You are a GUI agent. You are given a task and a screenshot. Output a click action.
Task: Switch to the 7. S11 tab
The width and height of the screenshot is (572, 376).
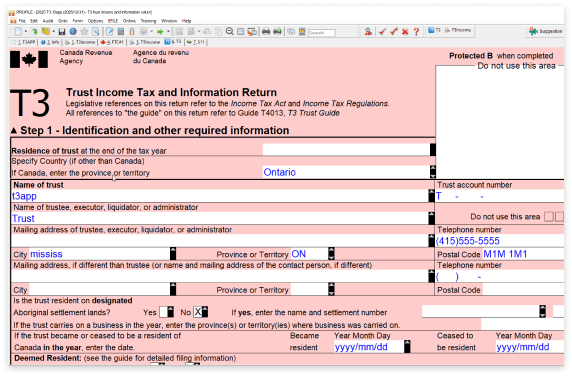pos(196,42)
